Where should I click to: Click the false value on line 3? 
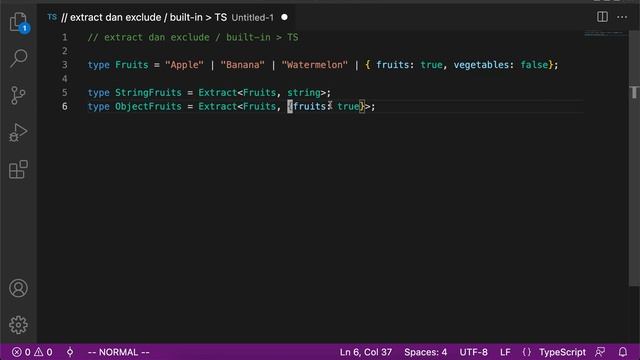coord(534,65)
